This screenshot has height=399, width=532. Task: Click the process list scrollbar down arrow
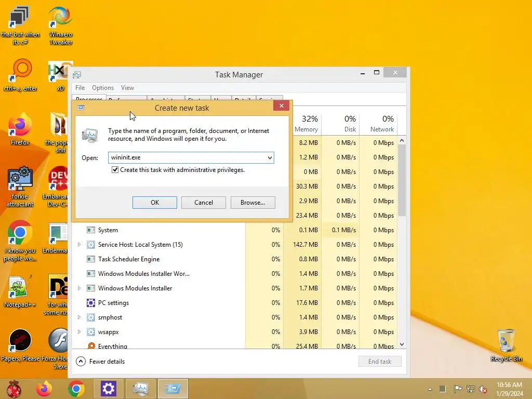point(402,344)
